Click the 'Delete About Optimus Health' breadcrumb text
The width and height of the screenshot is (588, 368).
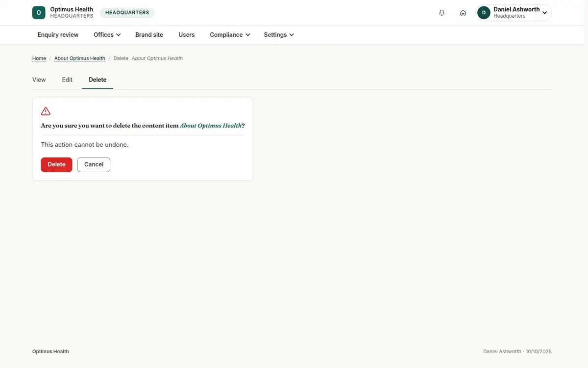[148, 58]
